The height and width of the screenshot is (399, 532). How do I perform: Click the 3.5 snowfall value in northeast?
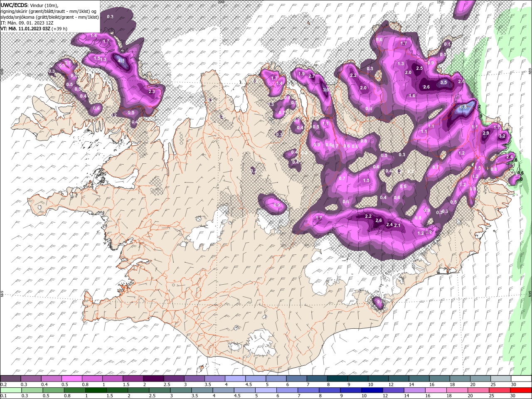[443, 82]
